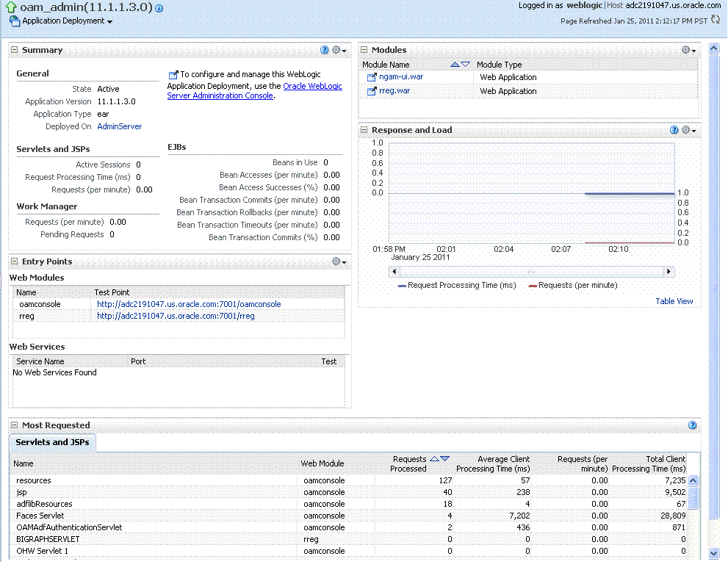Screen dimensions: 728x567
Task: Sort Module Name in descending order
Action: point(465,65)
